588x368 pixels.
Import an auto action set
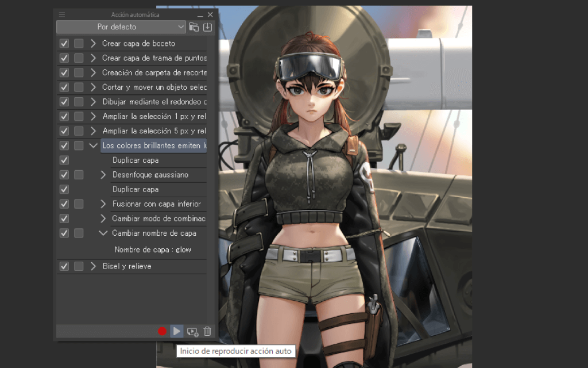207,26
